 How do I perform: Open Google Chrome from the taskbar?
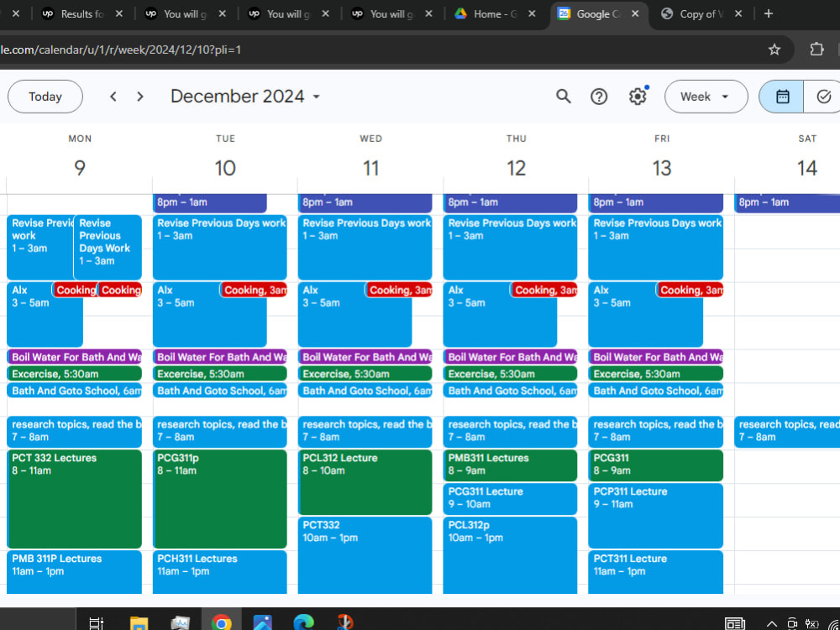point(221,622)
